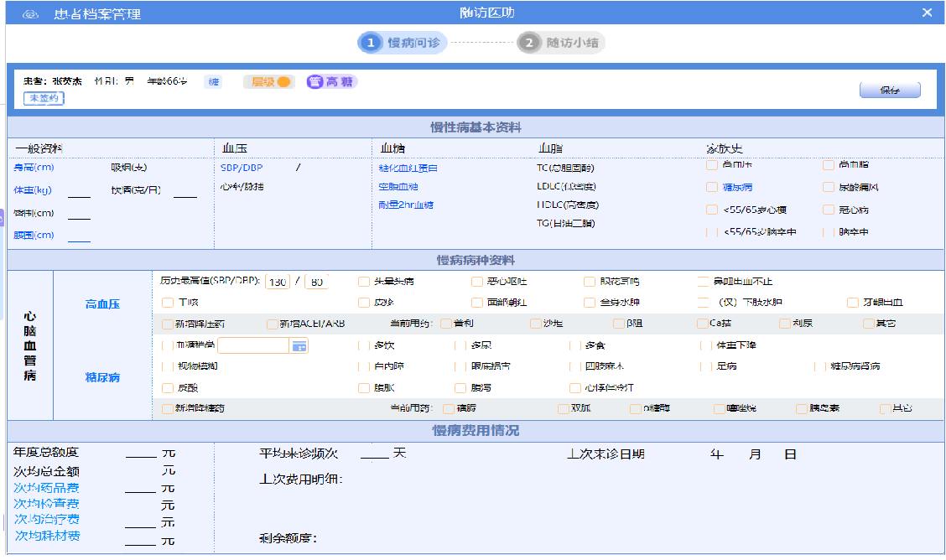Screen dimensions: 946x560
Task: Check current medication 沙坦 checkbox
Action: pyautogui.click(x=535, y=324)
